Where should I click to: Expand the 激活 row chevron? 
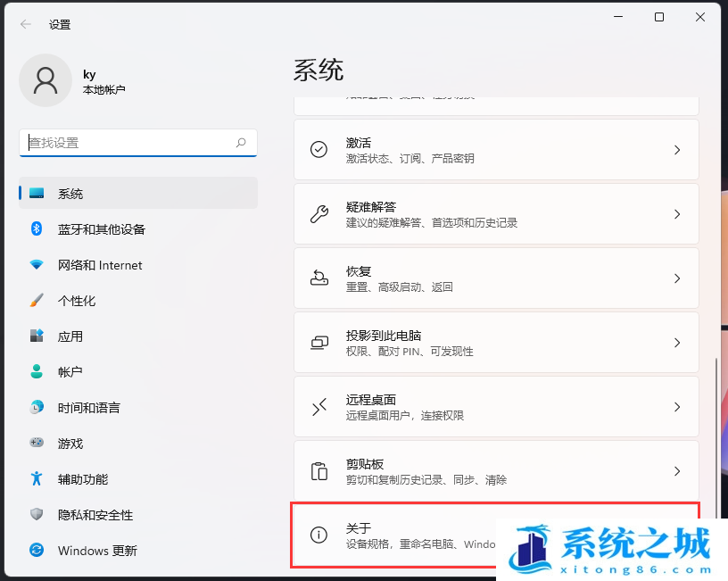click(677, 150)
